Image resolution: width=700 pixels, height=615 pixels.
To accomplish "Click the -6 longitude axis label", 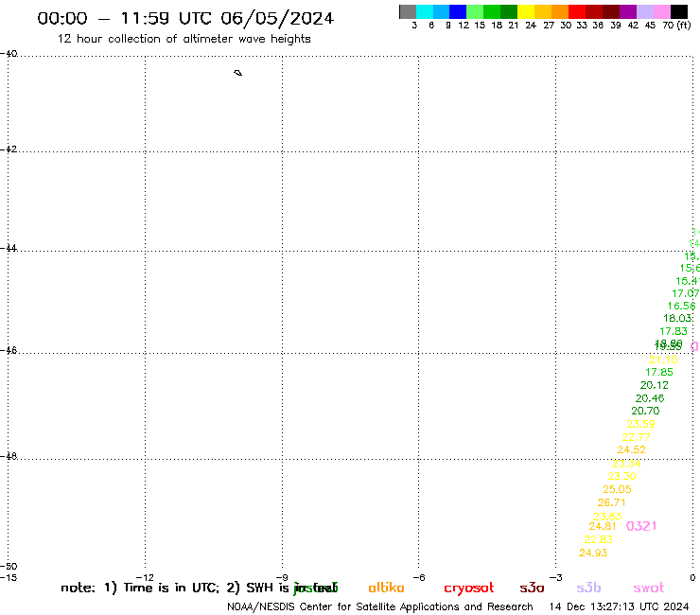I will [x=419, y=577].
